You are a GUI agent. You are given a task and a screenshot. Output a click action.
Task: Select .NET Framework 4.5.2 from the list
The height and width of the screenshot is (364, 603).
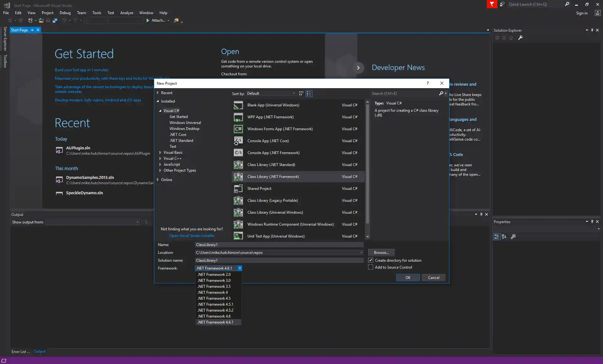215,310
